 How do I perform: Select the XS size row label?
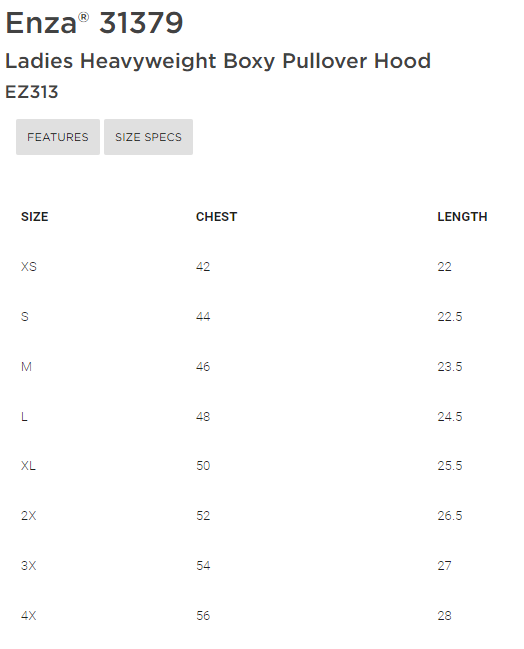click(29, 267)
